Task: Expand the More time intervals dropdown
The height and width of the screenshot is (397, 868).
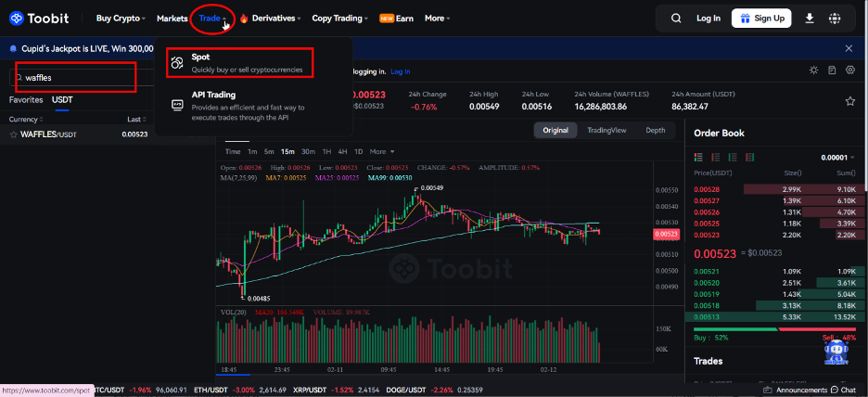Action: pos(382,152)
